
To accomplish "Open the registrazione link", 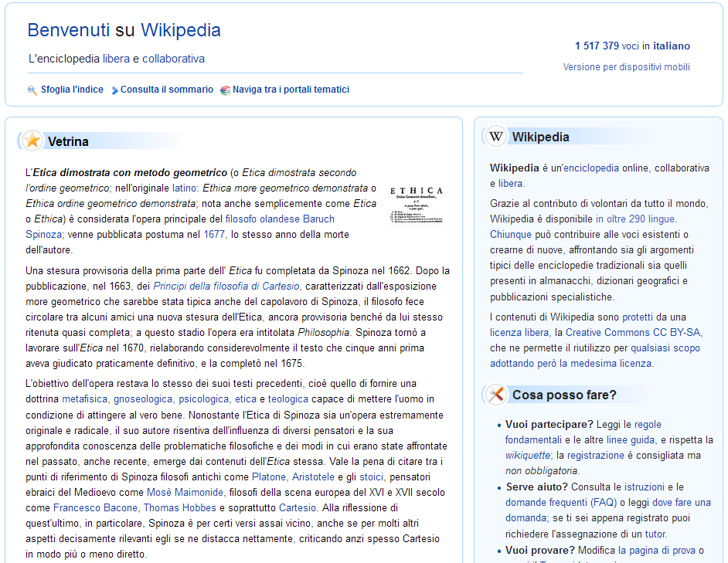I will pos(596,456).
